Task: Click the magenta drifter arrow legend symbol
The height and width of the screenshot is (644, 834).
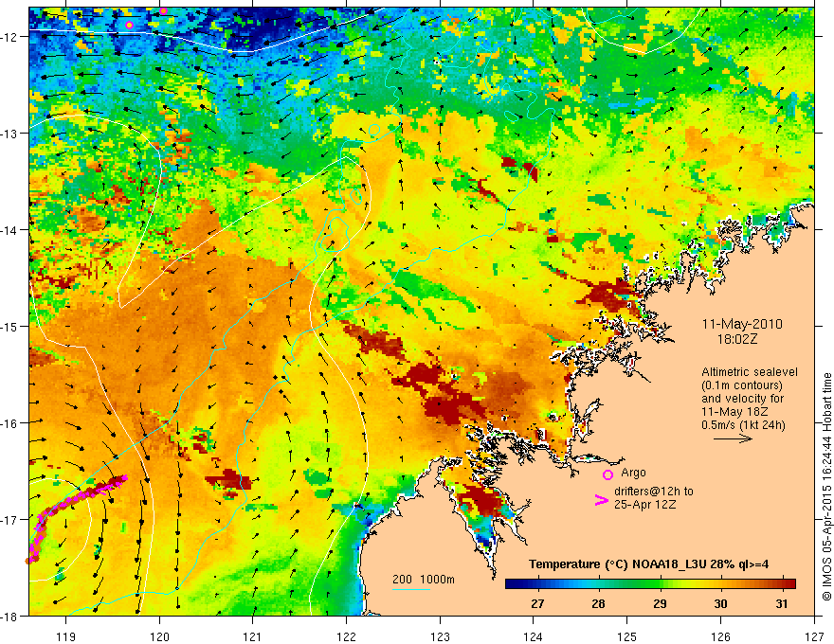Action: pos(601,500)
